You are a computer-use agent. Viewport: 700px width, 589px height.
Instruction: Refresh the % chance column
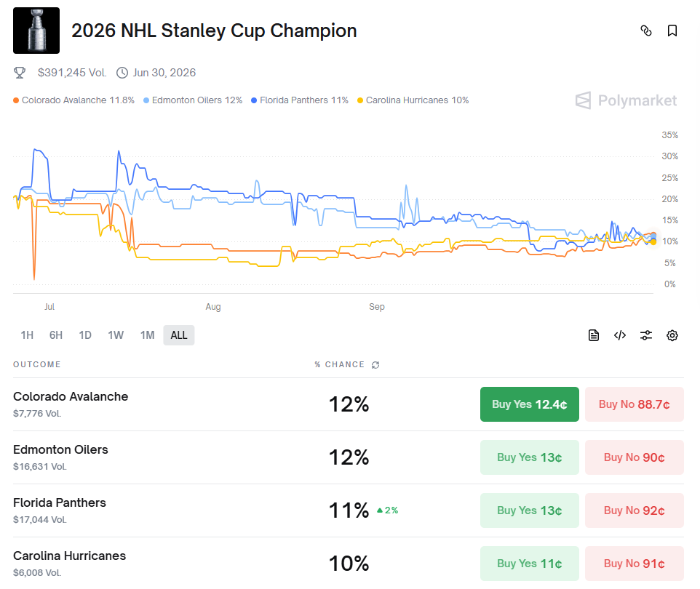click(375, 365)
